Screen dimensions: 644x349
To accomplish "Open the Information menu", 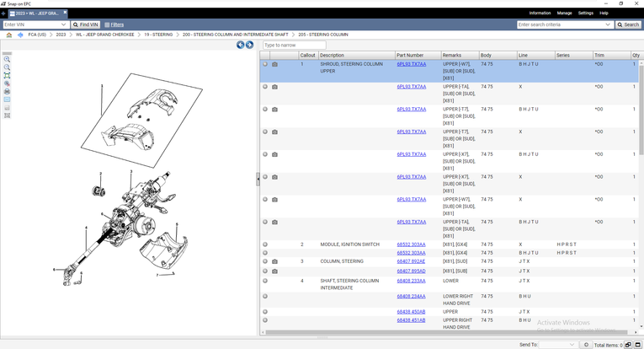I will [x=540, y=13].
